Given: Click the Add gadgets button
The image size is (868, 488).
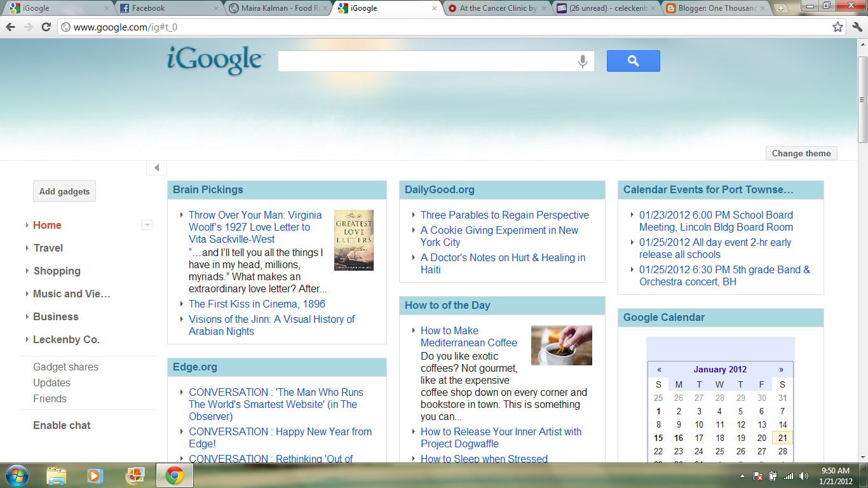Looking at the screenshot, I should [64, 191].
